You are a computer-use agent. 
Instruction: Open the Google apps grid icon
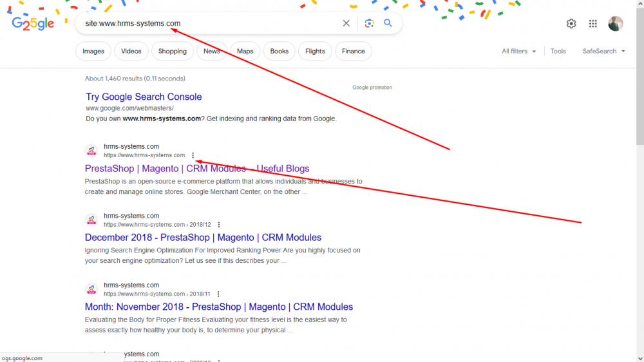(x=592, y=24)
